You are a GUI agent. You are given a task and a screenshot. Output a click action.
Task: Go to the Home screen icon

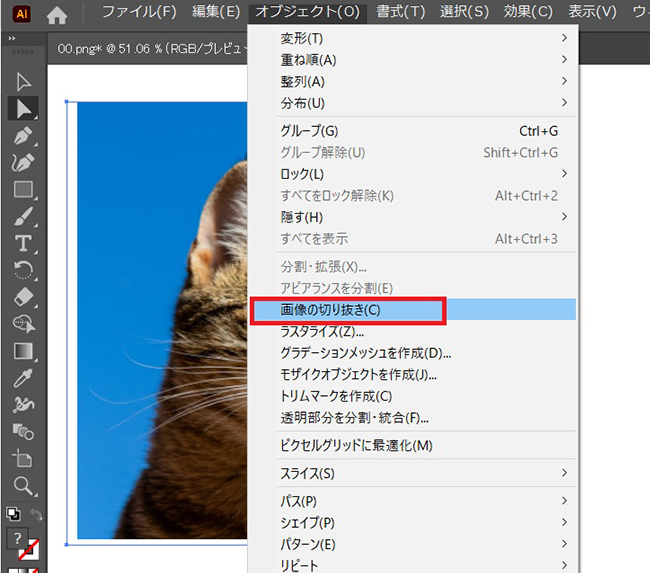point(57,16)
